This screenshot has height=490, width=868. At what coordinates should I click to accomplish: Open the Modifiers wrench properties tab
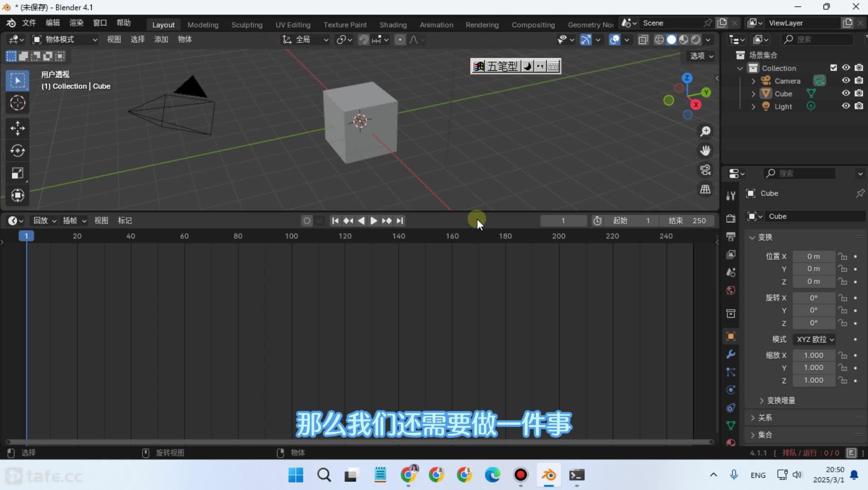coord(730,354)
